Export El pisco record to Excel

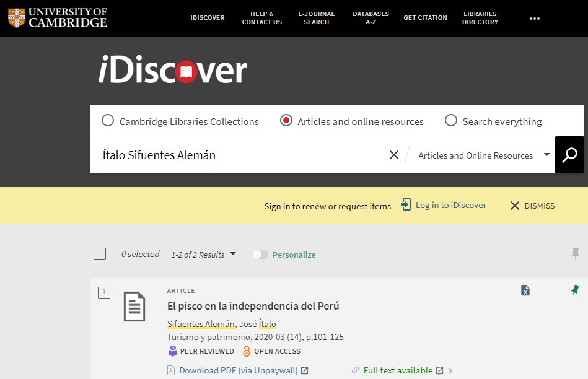pos(525,290)
